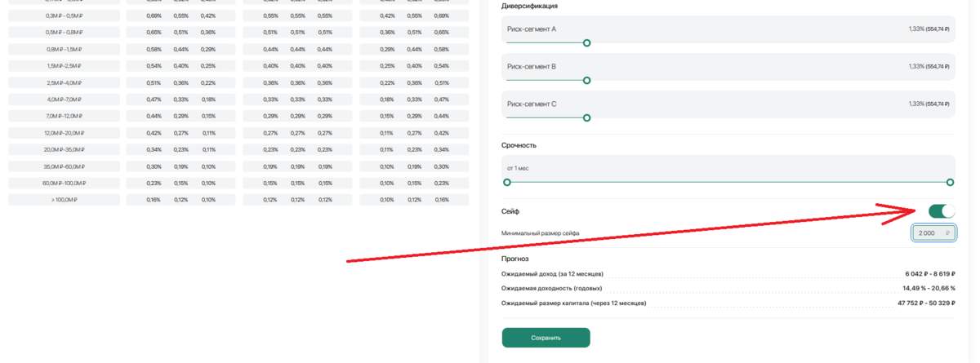Click the Риск-сегмент B slider handle
This screenshot has width=980, height=363.
tap(586, 81)
